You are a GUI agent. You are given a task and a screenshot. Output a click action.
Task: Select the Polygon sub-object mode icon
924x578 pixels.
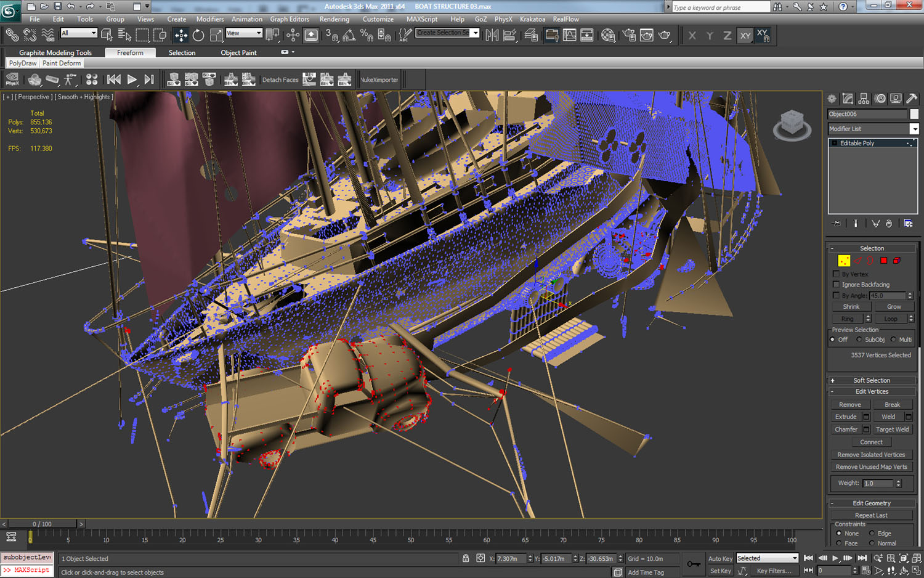click(883, 259)
